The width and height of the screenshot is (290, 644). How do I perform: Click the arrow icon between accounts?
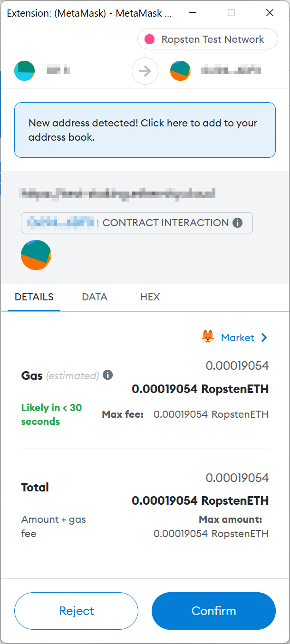tap(145, 71)
